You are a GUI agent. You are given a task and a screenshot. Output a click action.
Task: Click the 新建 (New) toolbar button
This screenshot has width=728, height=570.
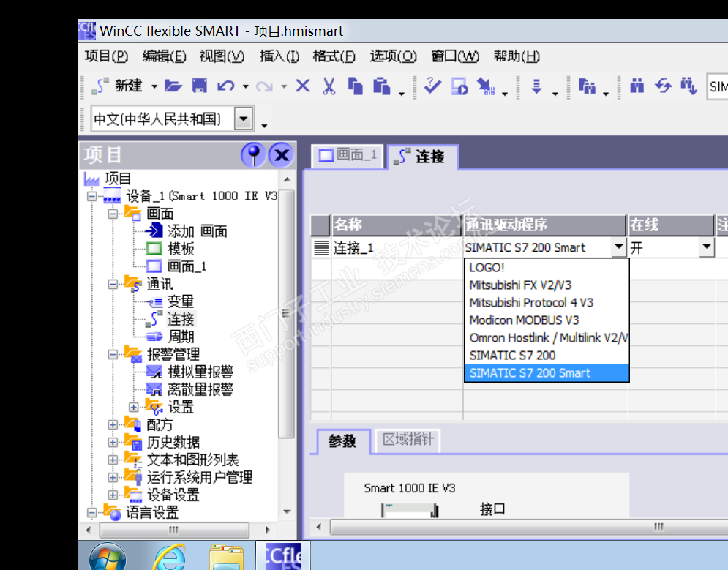tap(118, 86)
